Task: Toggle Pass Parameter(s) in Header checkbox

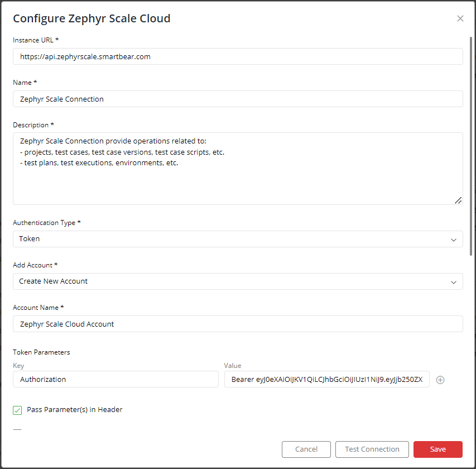Action: (17, 410)
